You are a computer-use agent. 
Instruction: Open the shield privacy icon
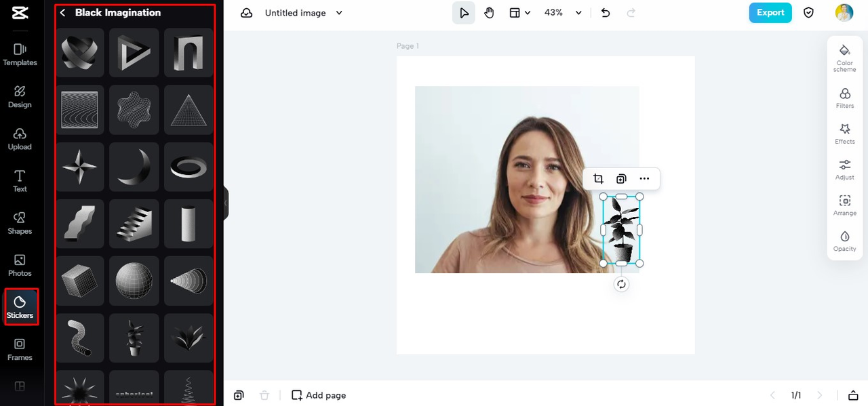(808, 13)
